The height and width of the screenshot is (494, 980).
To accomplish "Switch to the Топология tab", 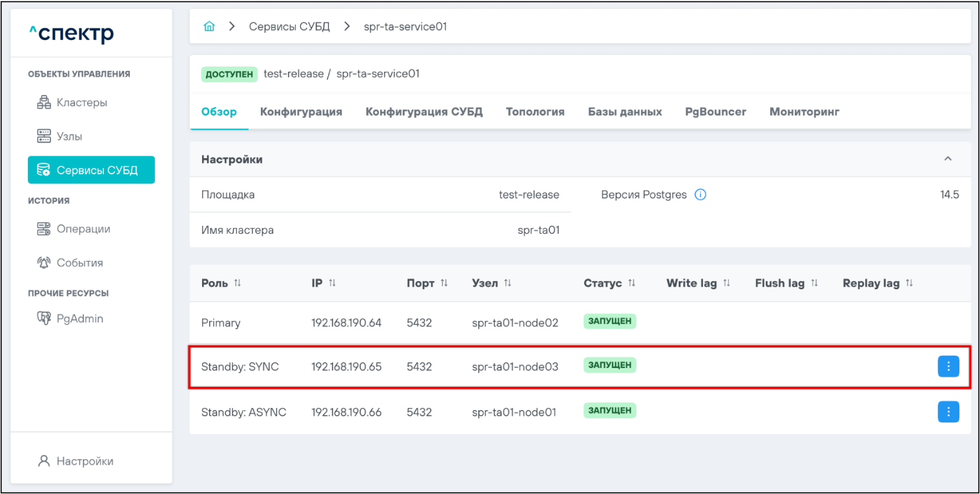I will 535,112.
